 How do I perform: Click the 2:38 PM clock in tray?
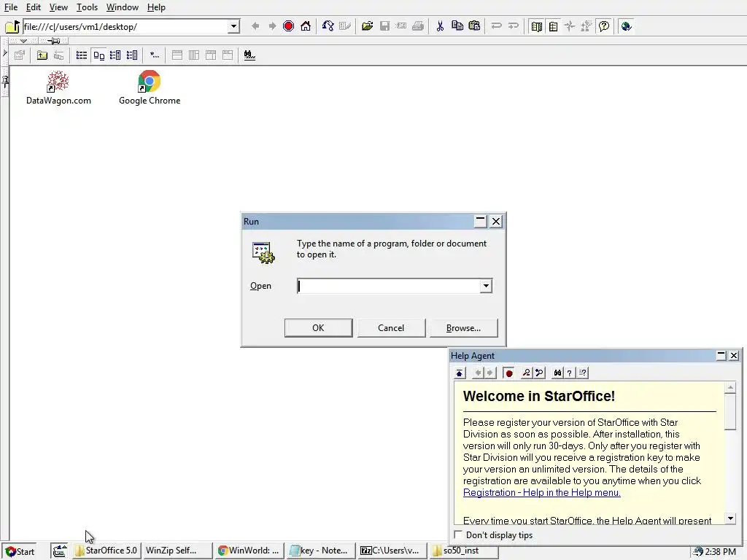coord(720,551)
